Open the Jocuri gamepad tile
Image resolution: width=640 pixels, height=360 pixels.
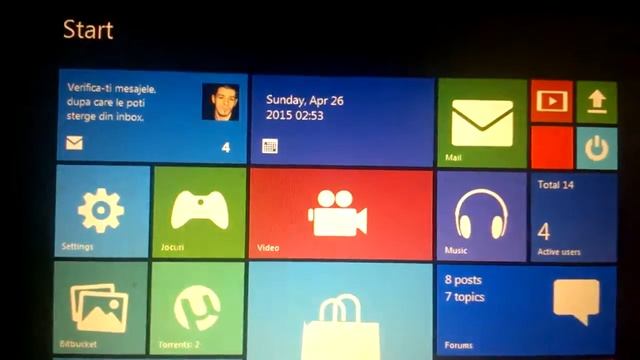[199, 213]
